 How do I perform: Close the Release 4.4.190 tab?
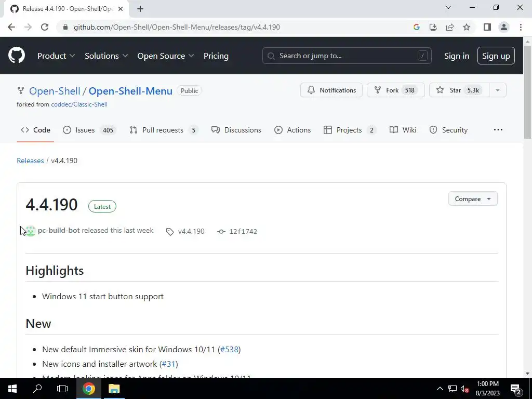[x=121, y=9]
